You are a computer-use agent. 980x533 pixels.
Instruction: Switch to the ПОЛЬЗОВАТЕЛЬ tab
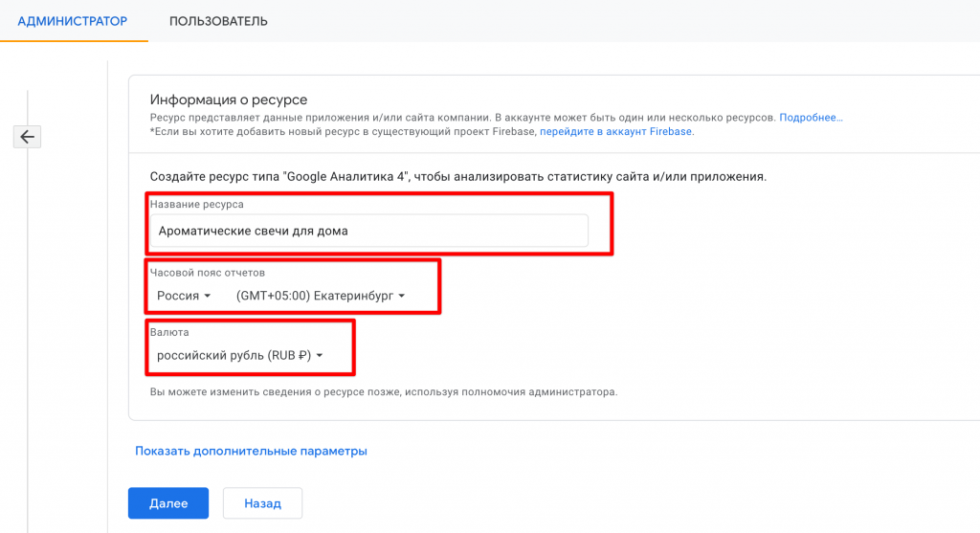pos(218,21)
